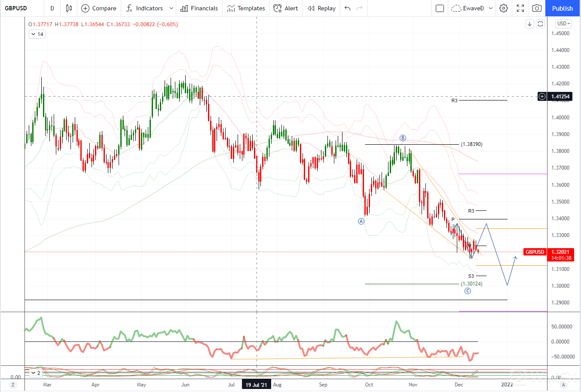Open the Templates menu
Viewport: 581px width, 392px height.
pos(246,8)
